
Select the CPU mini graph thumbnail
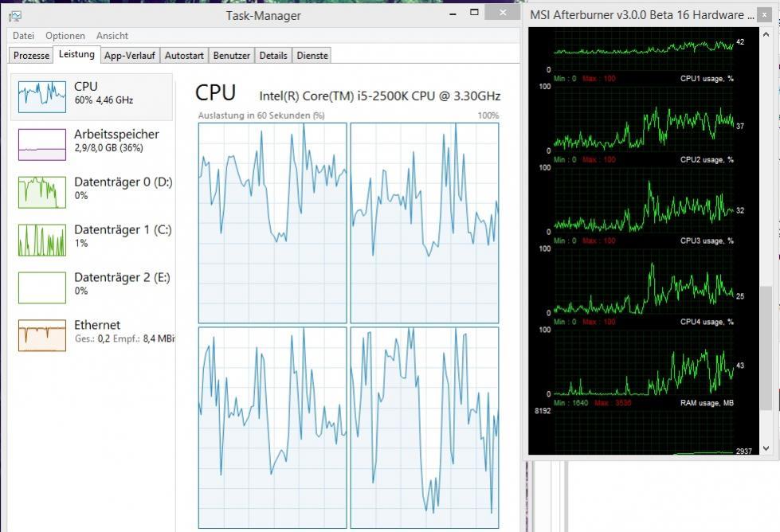click(x=42, y=97)
